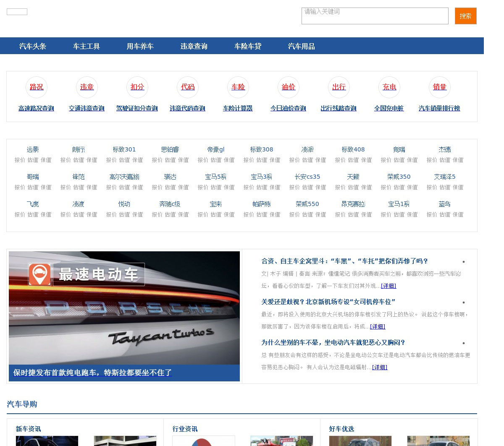Open the 油价 circle icon
Viewport: 504px width, 446px height.
pos(289,87)
